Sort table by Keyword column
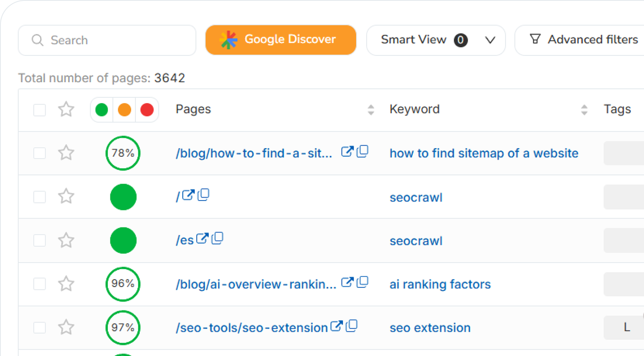The width and height of the screenshot is (644, 356). click(x=584, y=110)
